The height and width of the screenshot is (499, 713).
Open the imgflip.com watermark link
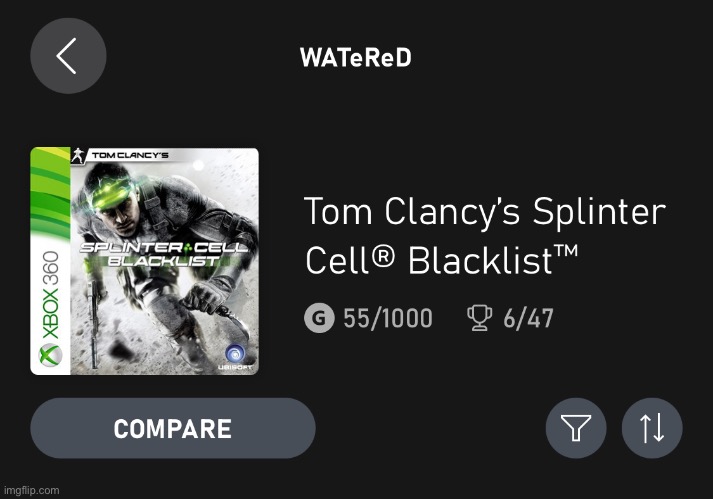[31, 490]
